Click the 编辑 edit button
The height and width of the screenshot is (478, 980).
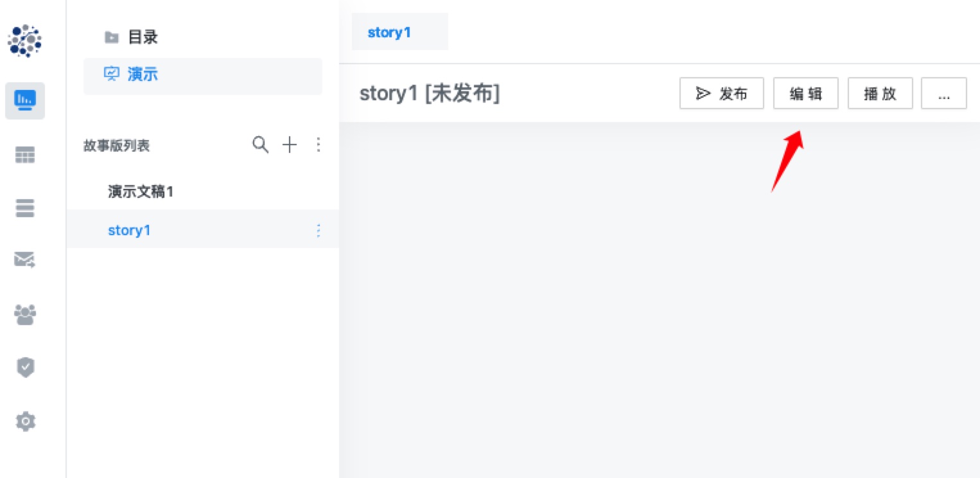[806, 94]
